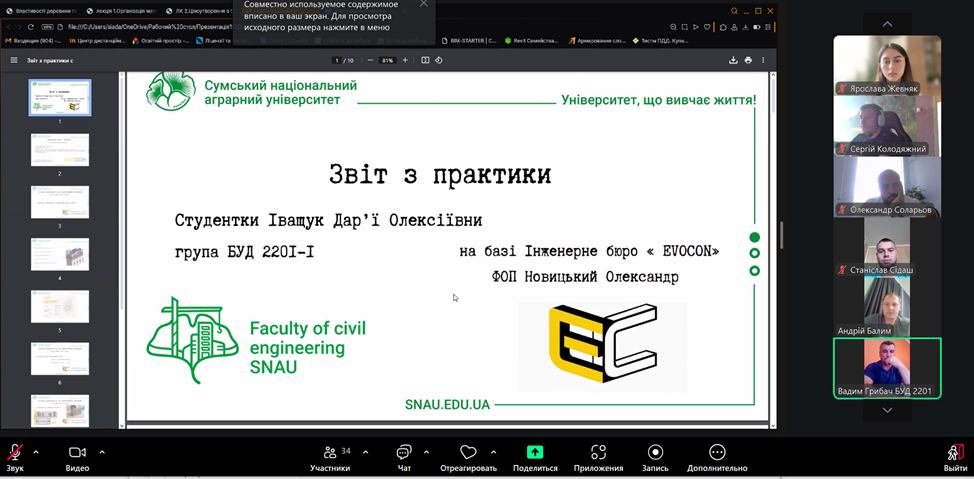The width and height of the screenshot is (974, 479).
Task: Open the Освітній простір bookmark
Action: coord(162,41)
